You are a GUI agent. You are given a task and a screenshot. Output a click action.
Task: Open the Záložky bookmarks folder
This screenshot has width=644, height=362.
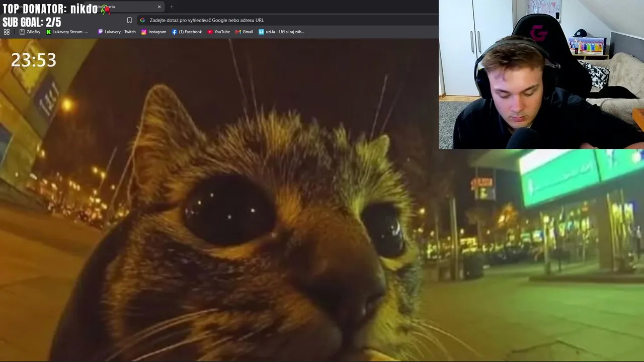30,32
